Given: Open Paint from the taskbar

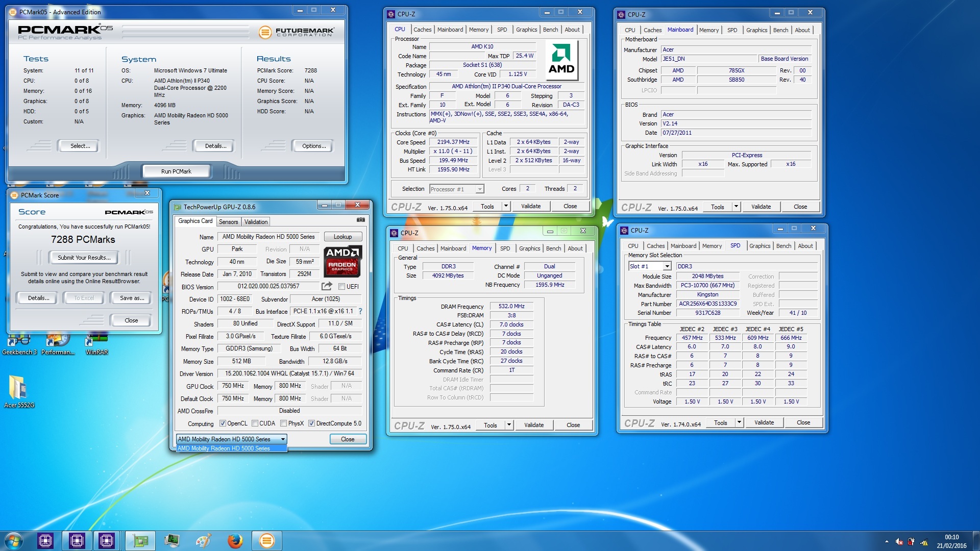Looking at the screenshot, I should 203,540.
